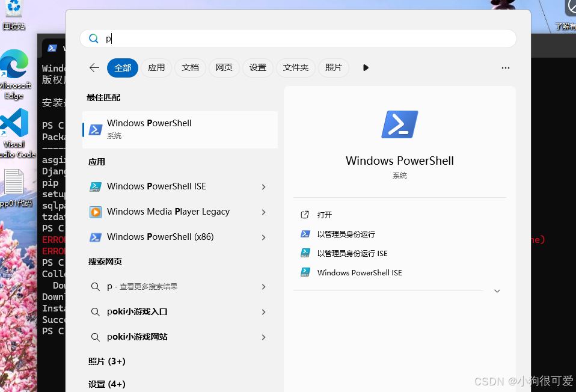This screenshot has width=576, height=392.
Task: Switch to the 照片 filter tab
Action: tap(334, 67)
